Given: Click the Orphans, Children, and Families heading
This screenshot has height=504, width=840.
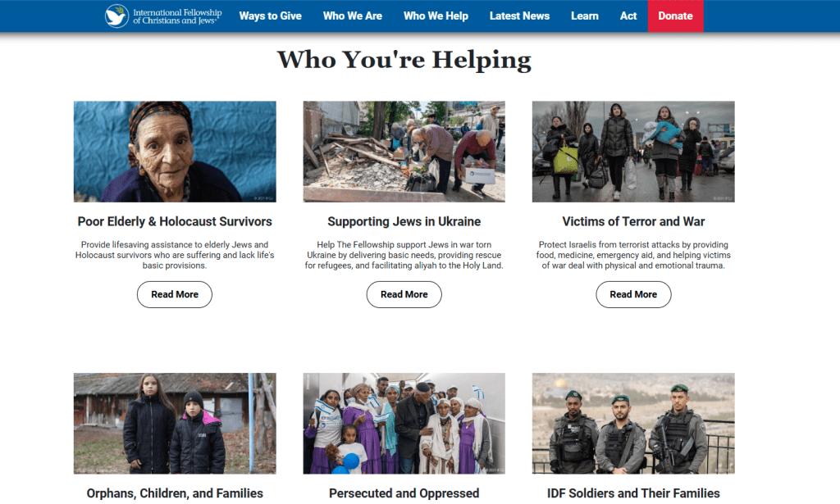Looking at the screenshot, I should [175, 493].
